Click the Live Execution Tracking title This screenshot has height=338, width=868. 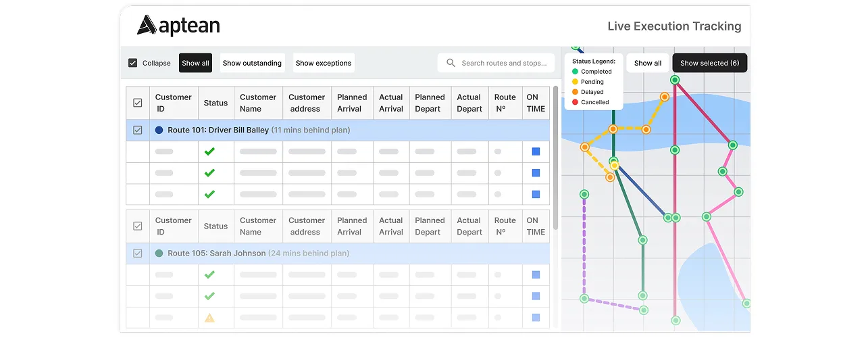click(674, 26)
